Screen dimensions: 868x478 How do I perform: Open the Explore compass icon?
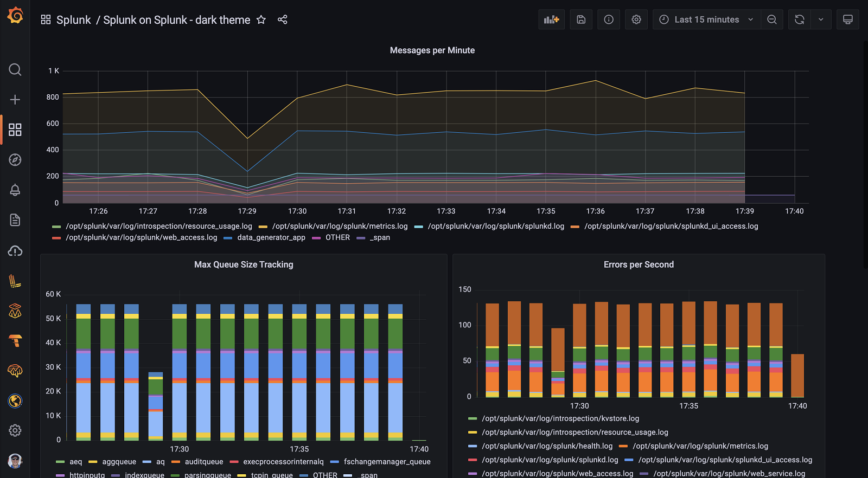point(15,160)
